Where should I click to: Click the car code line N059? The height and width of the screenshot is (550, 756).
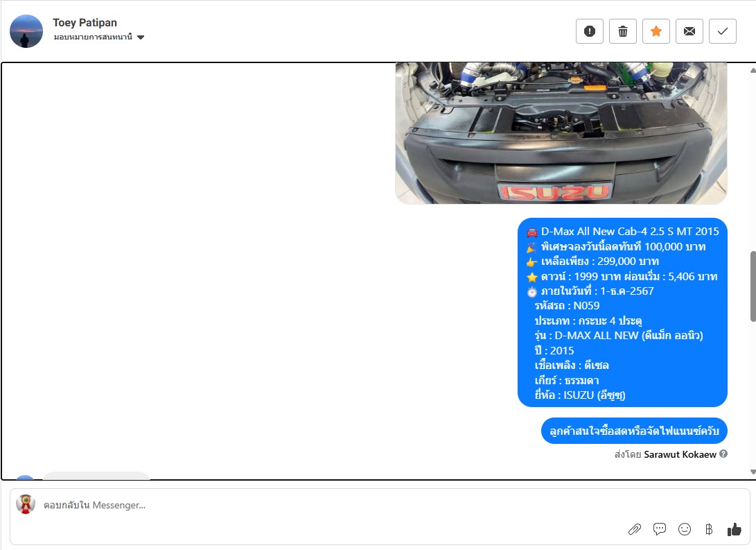point(567,306)
